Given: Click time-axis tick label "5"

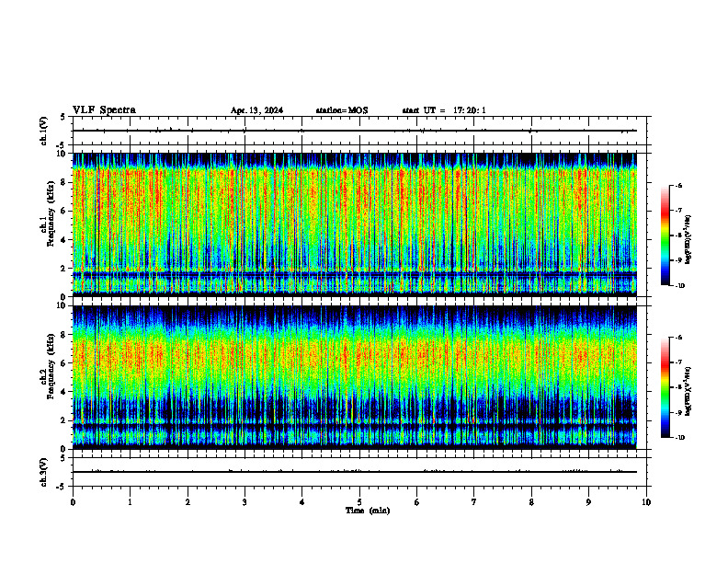Looking at the screenshot, I should pyautogui.click(x=359, y=502).
